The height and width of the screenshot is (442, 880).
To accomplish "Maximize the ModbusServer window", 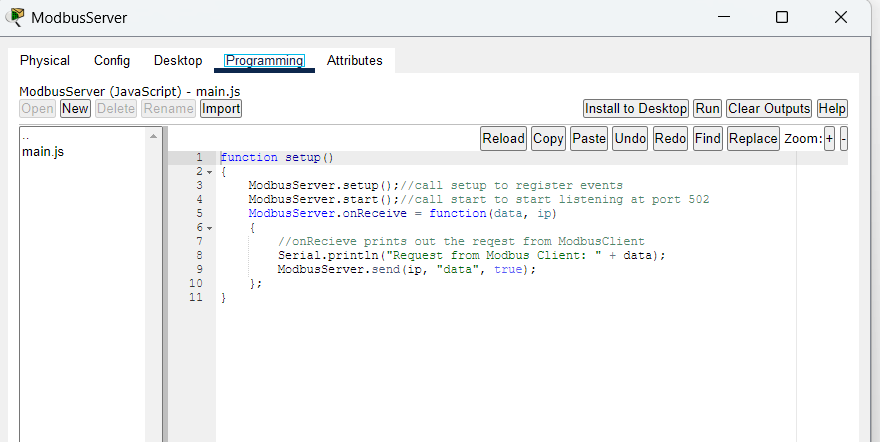I will click(x=782, y=17).
